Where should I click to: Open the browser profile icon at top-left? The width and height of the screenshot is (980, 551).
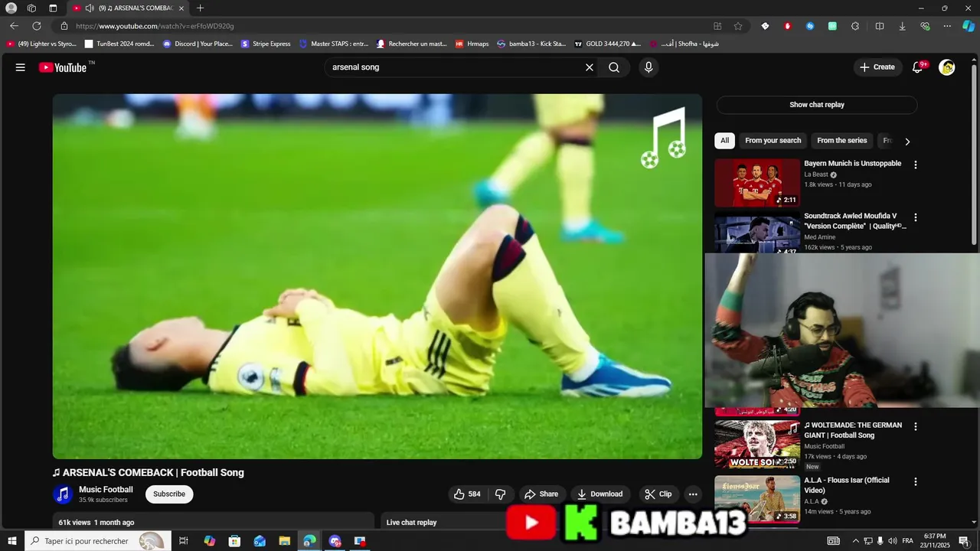pyautogui.click(x=11, y=8)
